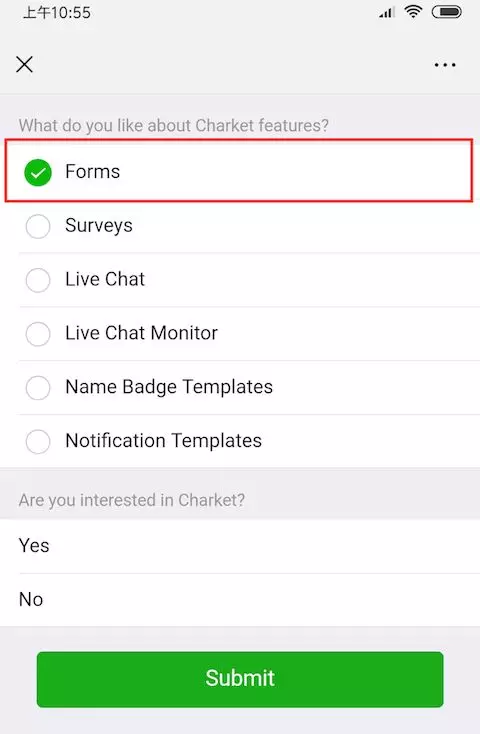480x734 pixels.
Task: Choose Yes for interested in Charket
Action: pyautogui.click(x=240, y=546)
